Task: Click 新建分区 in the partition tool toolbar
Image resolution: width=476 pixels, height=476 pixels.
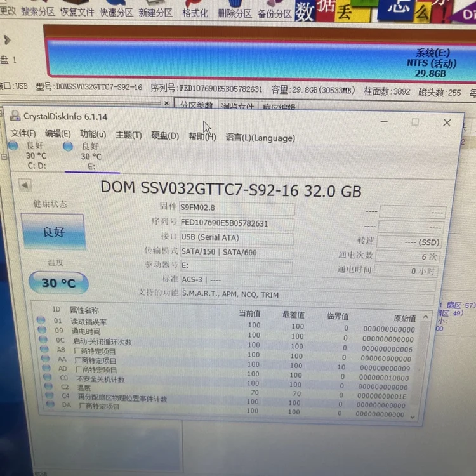Action: click(155, 12)
